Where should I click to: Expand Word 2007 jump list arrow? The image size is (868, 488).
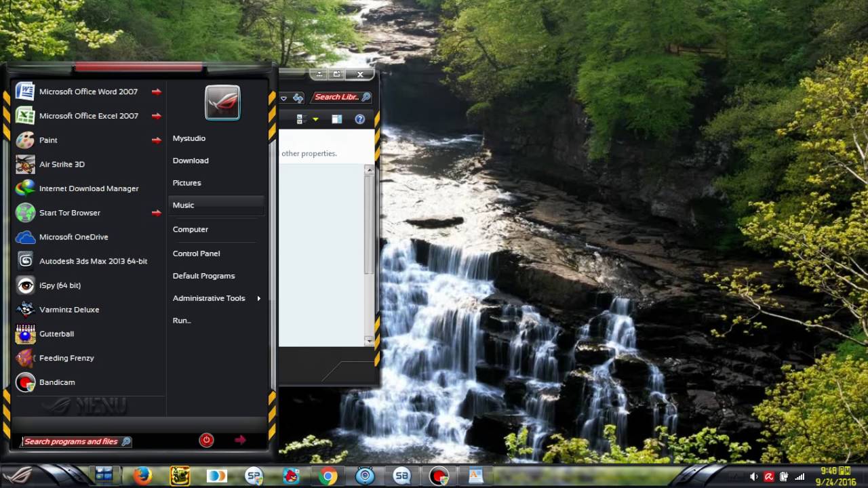click(x=157, y=91)
